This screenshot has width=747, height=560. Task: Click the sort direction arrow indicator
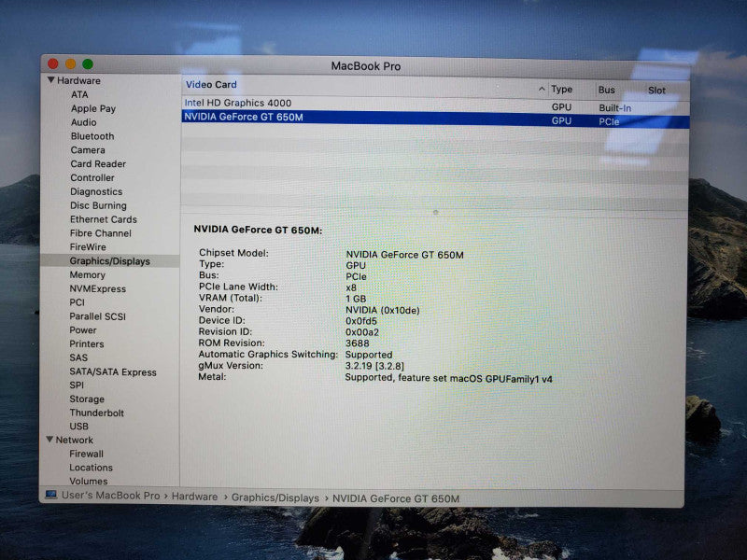coord(542,89)
